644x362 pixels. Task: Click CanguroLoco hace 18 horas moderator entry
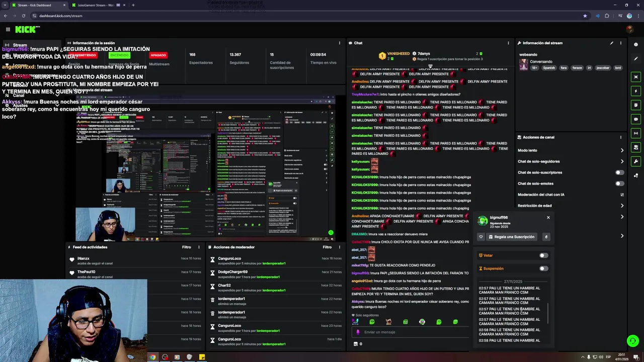tap(276, 260)
